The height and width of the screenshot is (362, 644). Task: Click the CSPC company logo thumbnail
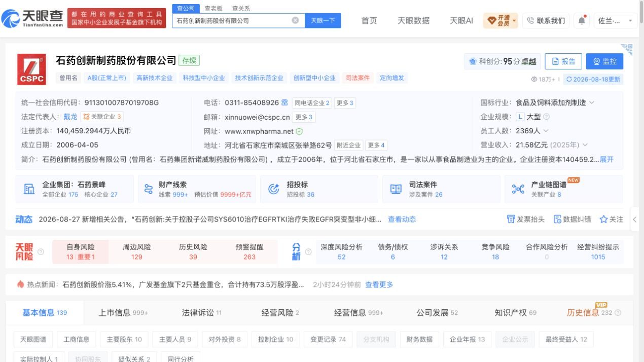click(31, 69)
